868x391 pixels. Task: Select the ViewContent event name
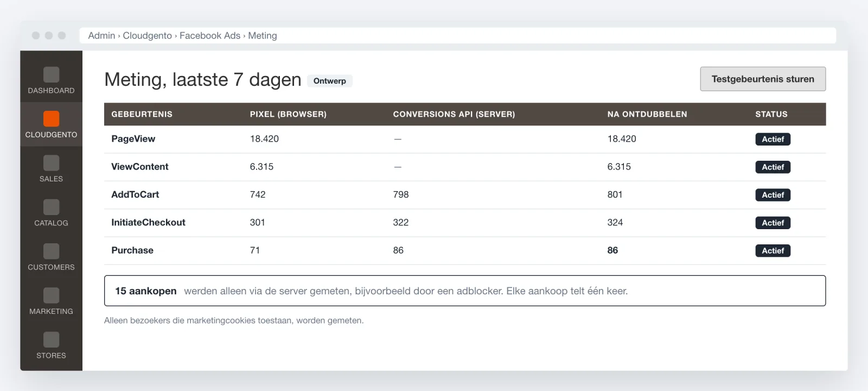point(140,167)
